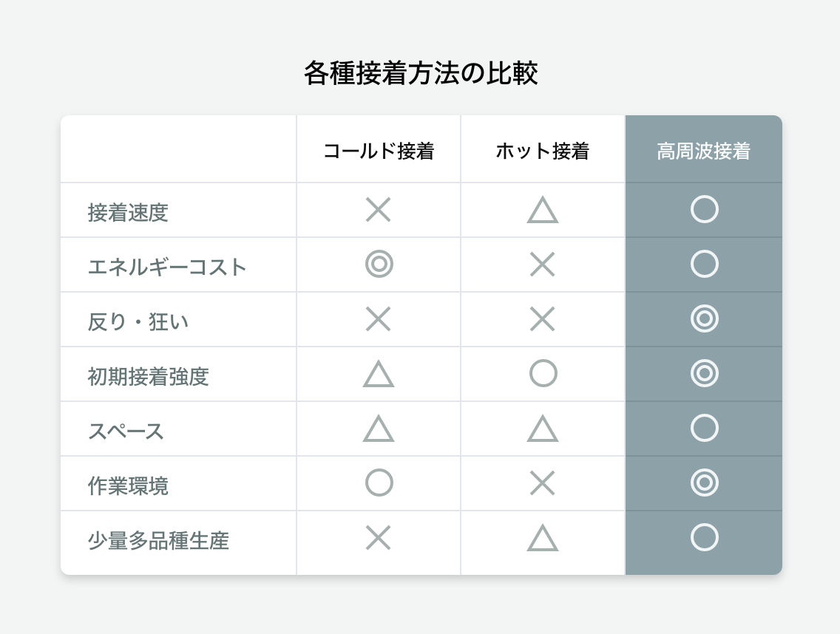Viewport: 840px width, 634px height.
Task: Click the cross icon for コールド接着 接着速度
Action: pyautogui.click(x=378, y=210)
